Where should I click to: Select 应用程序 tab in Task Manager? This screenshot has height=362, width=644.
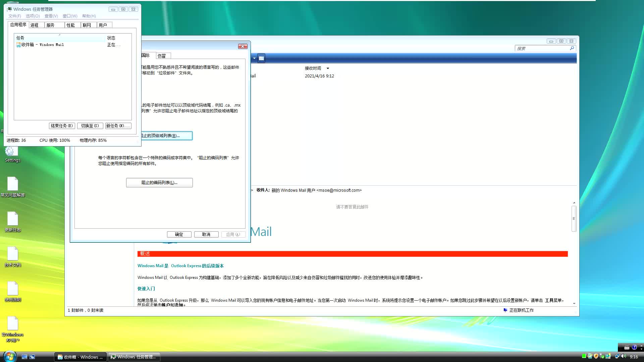18,24
